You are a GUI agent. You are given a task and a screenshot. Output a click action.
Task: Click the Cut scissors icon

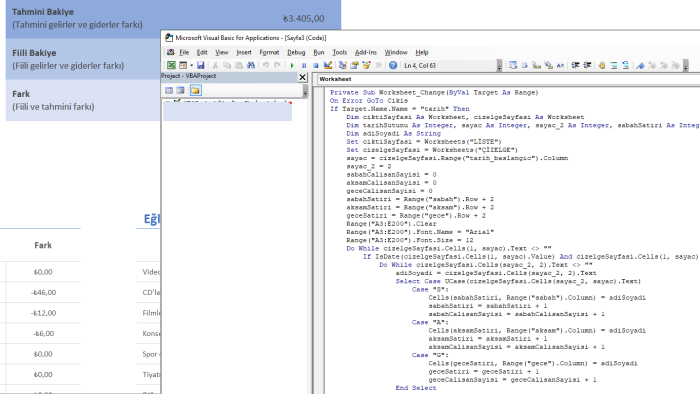215,65
